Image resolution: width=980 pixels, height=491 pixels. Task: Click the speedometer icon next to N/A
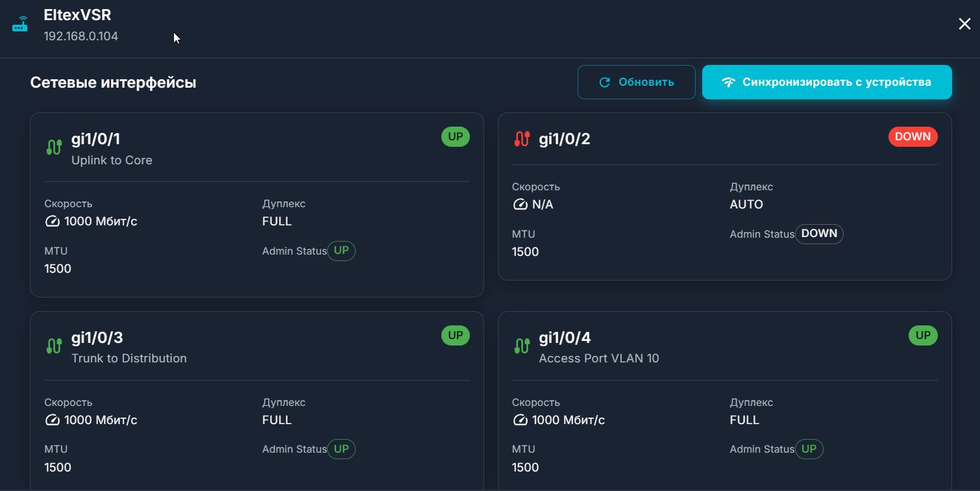point(520,205)
